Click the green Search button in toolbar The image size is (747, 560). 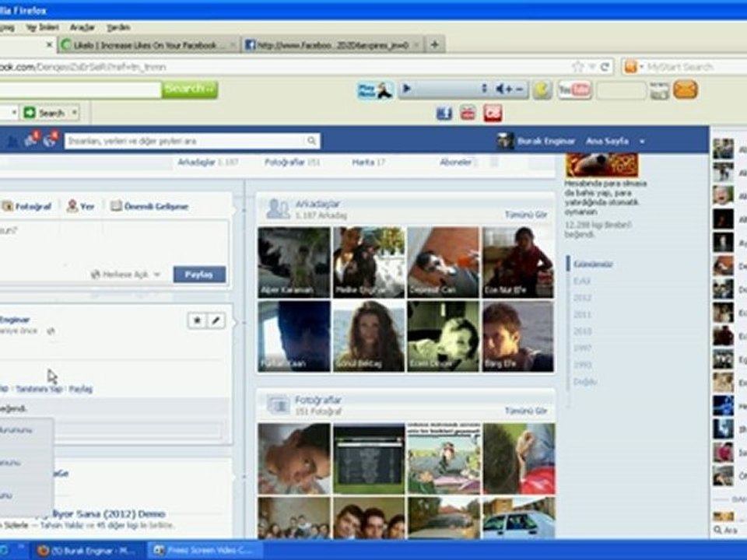190,89
